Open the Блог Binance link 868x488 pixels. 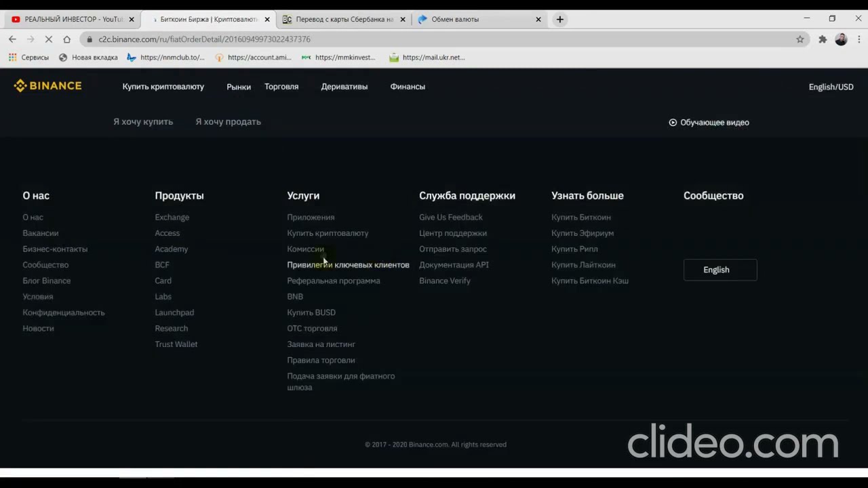point(47,281)
